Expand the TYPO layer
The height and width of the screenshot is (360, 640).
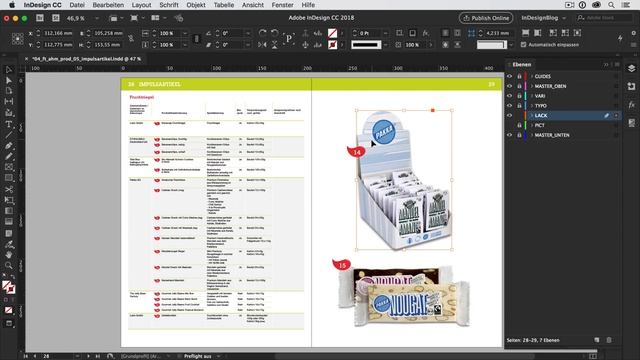[531, 106]
